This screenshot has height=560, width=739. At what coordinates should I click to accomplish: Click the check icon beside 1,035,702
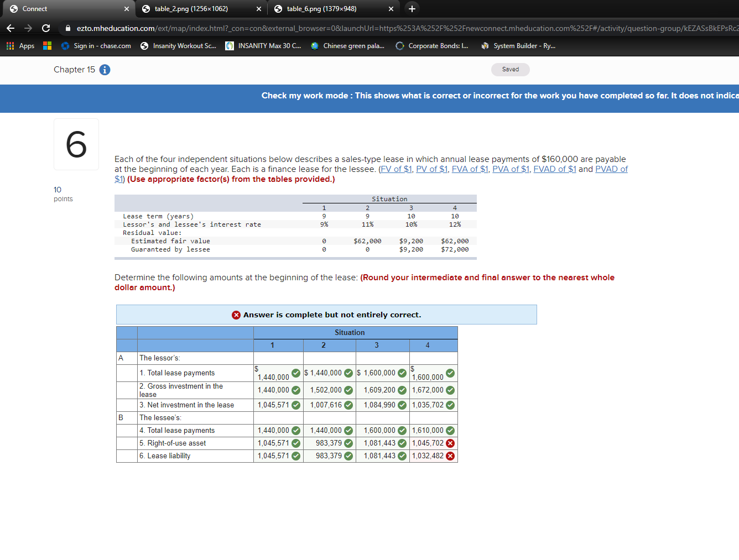pos(450,405)
